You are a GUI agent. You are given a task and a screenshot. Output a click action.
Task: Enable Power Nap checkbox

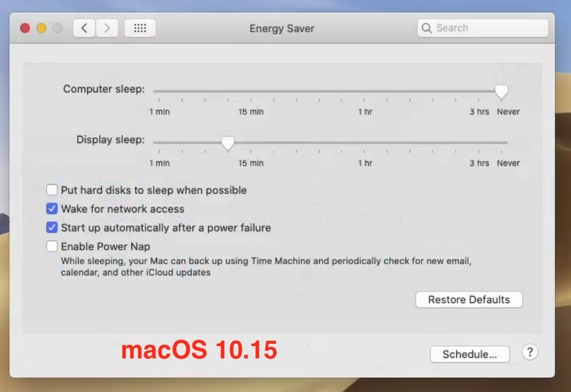click(52, 247)
